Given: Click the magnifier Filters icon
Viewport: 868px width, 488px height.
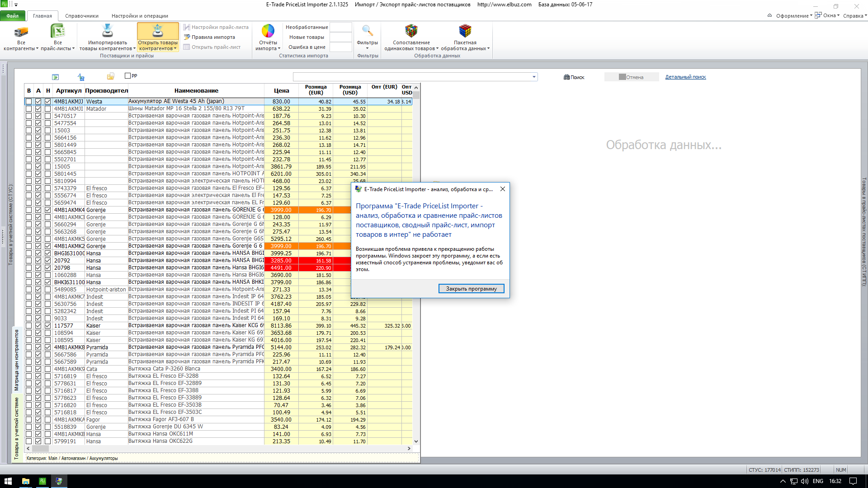Looking at the screenshot, I should click(x=367, y=31).
